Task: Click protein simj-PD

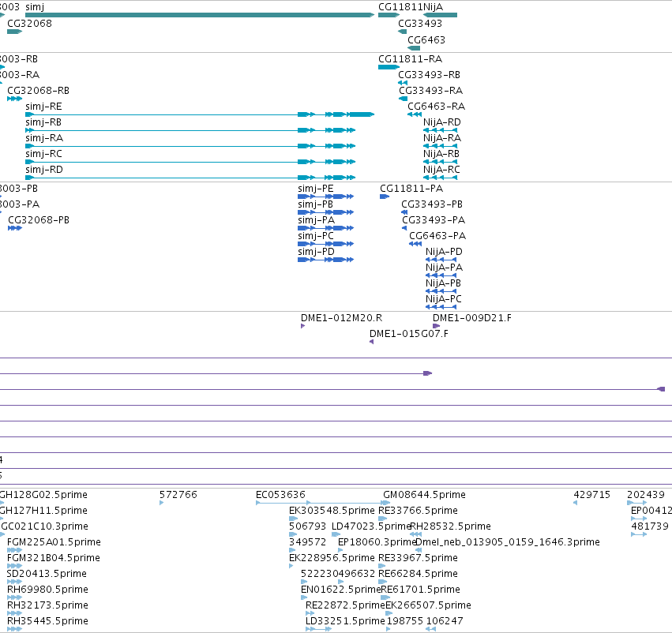Action: [325, 260]
